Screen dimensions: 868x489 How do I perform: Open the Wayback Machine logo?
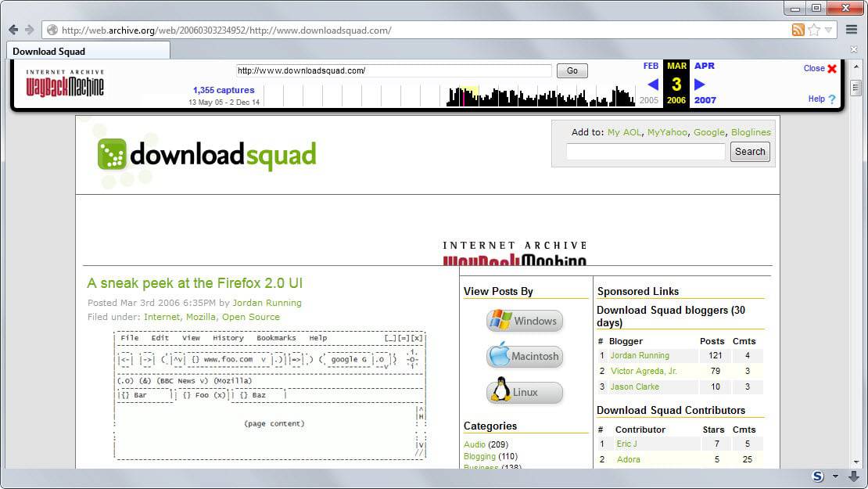pos(65,83)
